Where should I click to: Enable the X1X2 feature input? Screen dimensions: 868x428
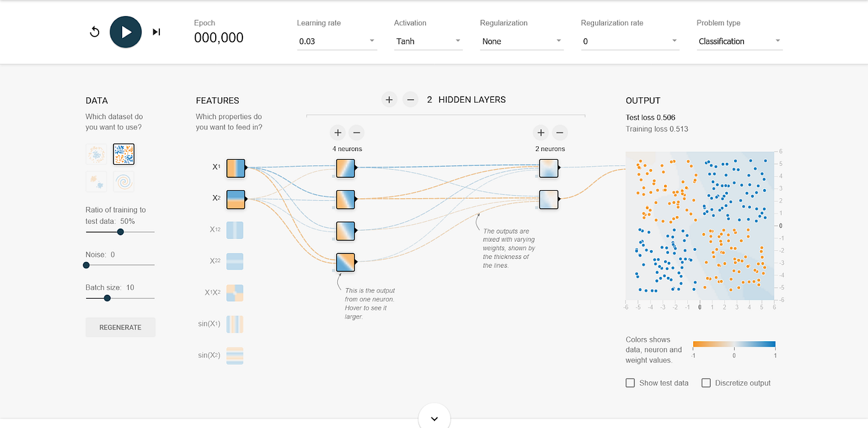pyautogui.click(x=234, y=292)
